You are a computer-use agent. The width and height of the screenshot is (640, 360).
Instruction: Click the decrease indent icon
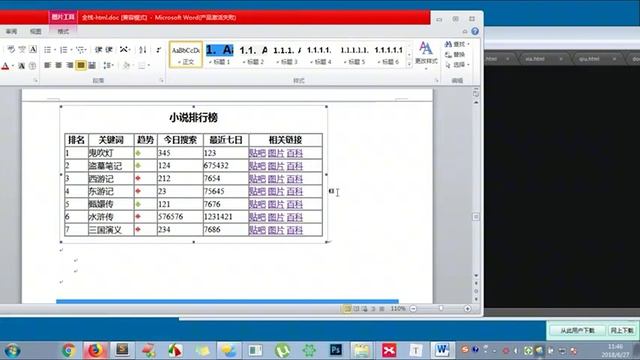[x=98, y=50]
